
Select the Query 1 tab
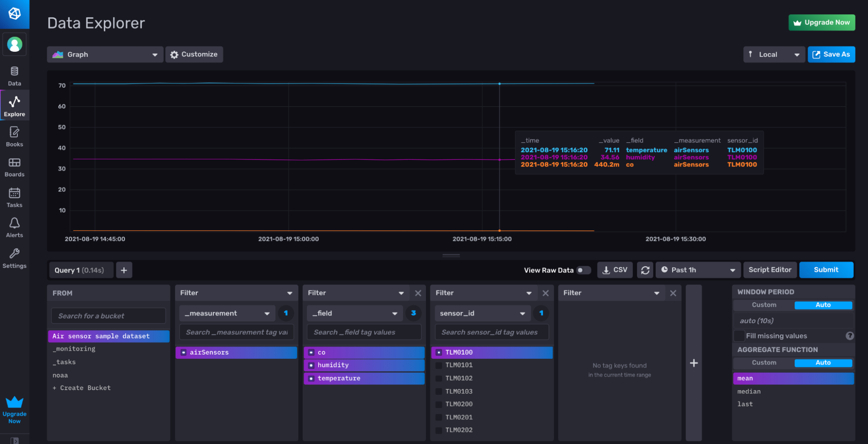(x=81, y=270)
